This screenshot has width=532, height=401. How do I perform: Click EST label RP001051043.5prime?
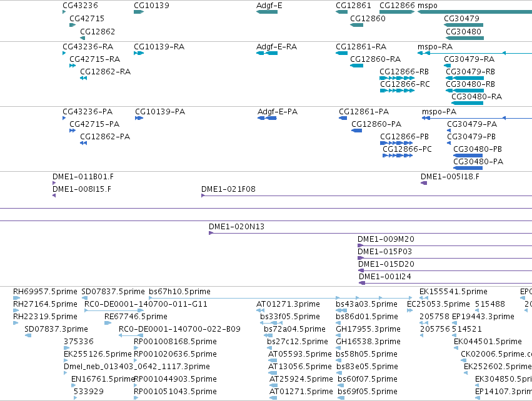(175, 392)
